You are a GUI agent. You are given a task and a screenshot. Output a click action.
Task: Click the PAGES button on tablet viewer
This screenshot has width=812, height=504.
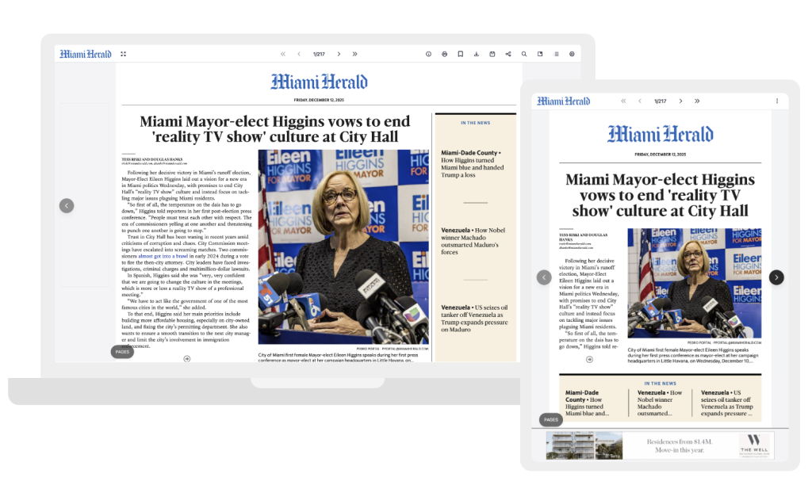(x=550, y=419)
